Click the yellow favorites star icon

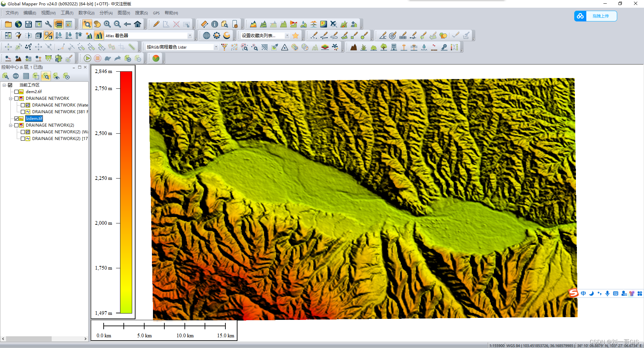(296, 36)
